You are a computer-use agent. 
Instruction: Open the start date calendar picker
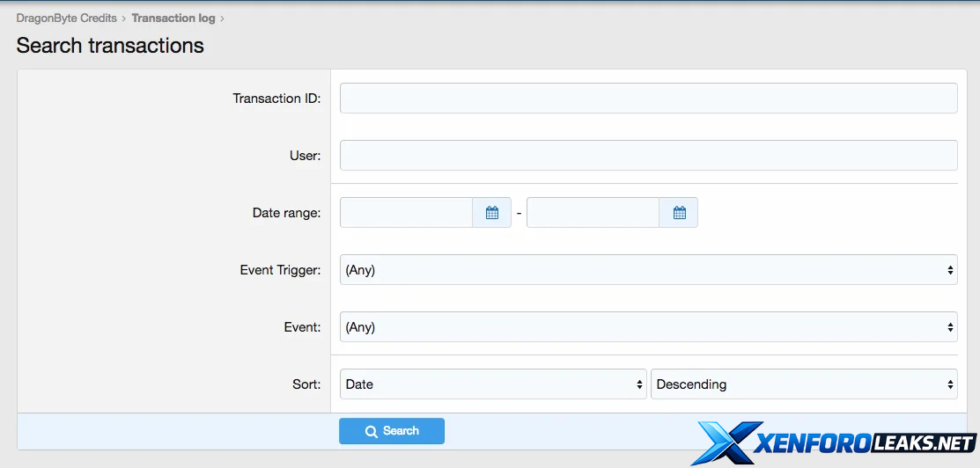point(492,213)
